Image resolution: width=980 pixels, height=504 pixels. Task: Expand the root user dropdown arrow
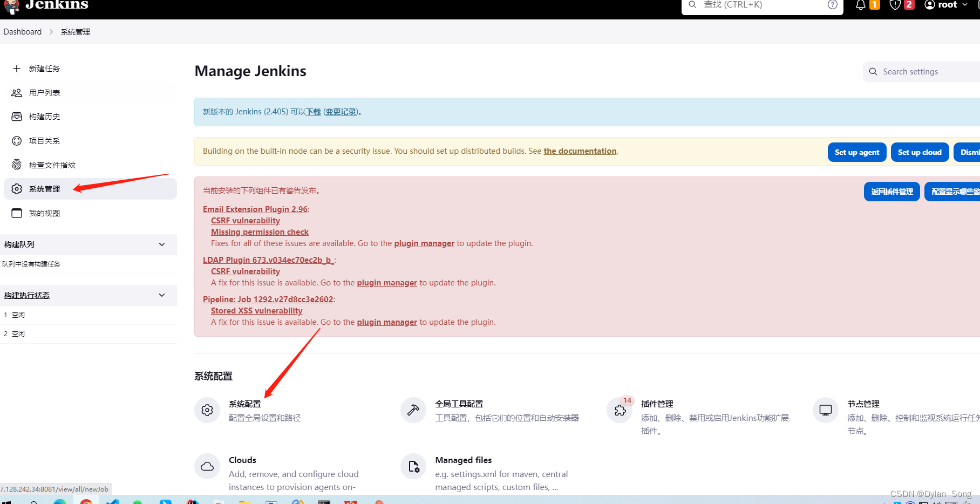[965, 5]
